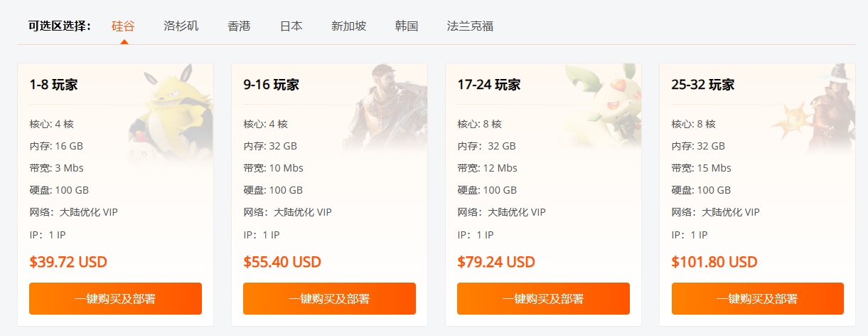This screenshot has height=336, width=868.
Task: Switch to the 香港 region tab
Action: (x=239, y=26)
